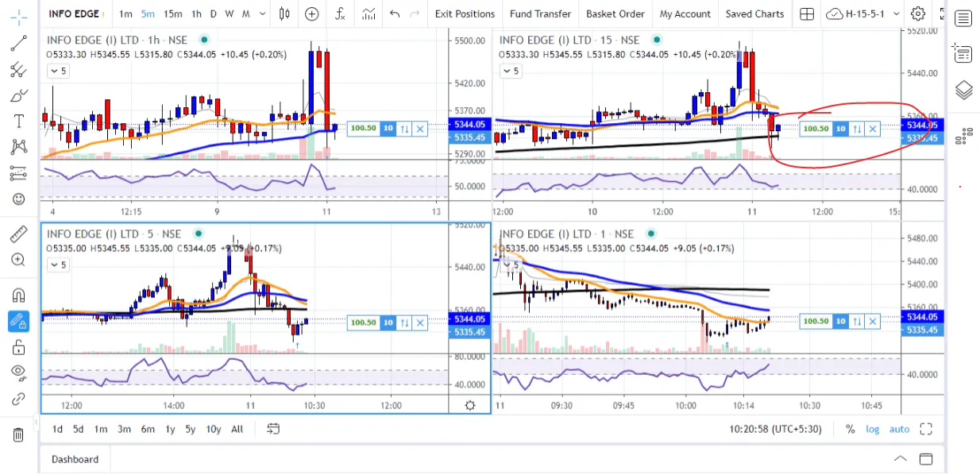Open the chart layout grid selector
The height and width of the screenshot is (475, 980).
[x=807, y=14]
